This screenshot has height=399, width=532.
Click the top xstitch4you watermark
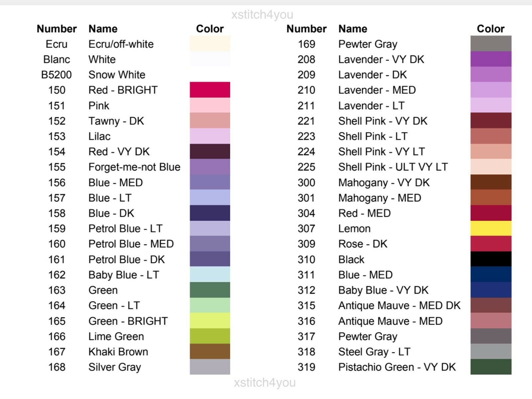click(x=262, y=14)
